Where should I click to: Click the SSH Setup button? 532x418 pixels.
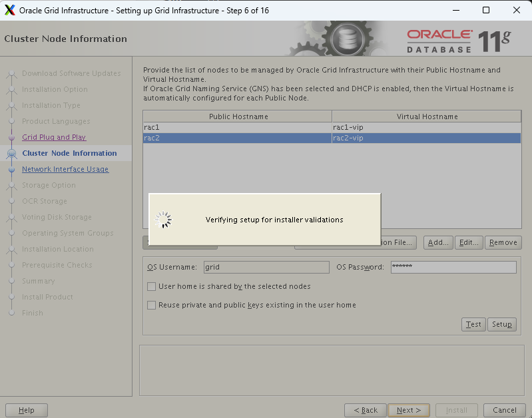tap(502, 324)
